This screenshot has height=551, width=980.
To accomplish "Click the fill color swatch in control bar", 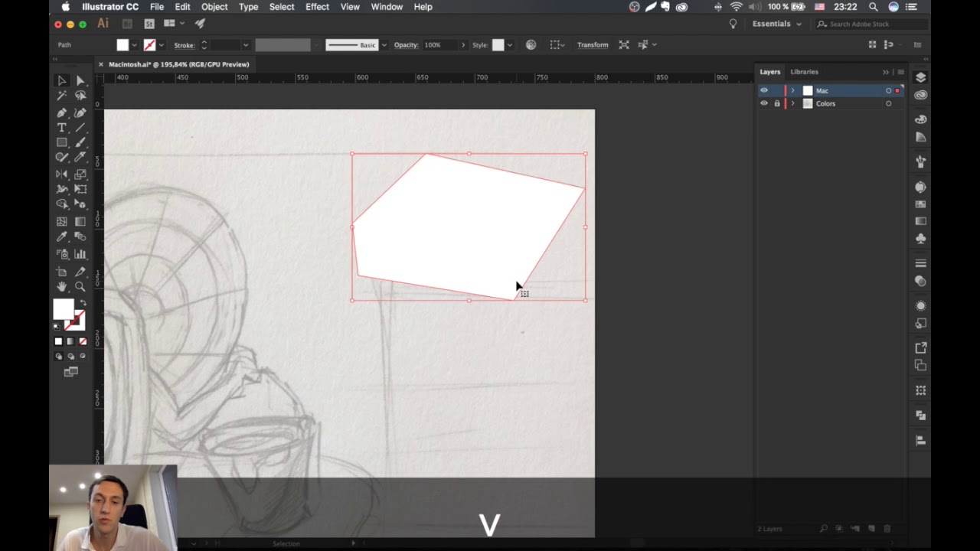I will (122, 45).
